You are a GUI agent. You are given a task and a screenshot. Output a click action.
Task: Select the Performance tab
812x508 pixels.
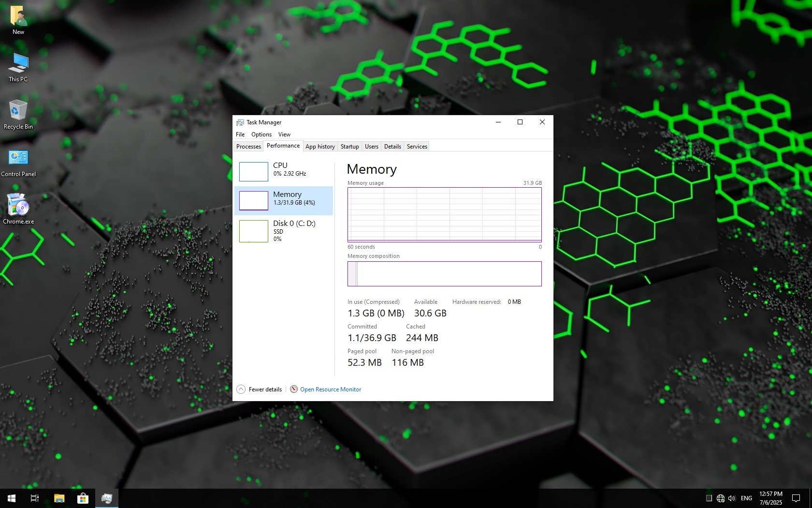[283, 146]
